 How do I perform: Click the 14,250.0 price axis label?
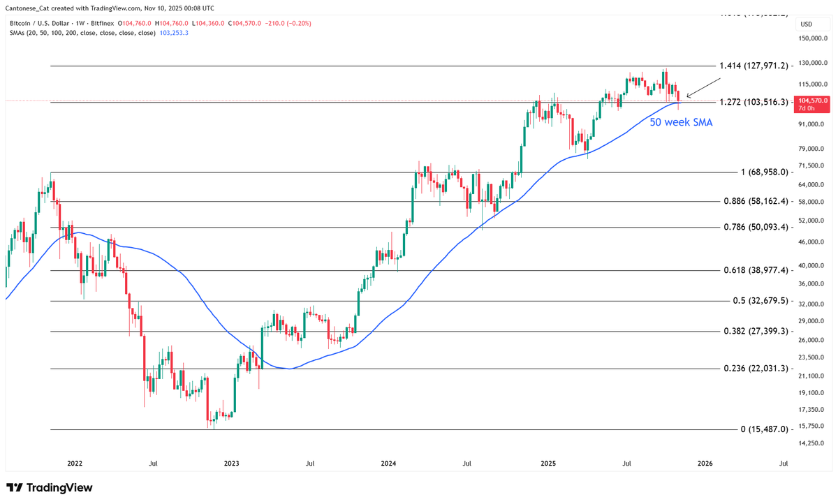click(x=812, y=443)
